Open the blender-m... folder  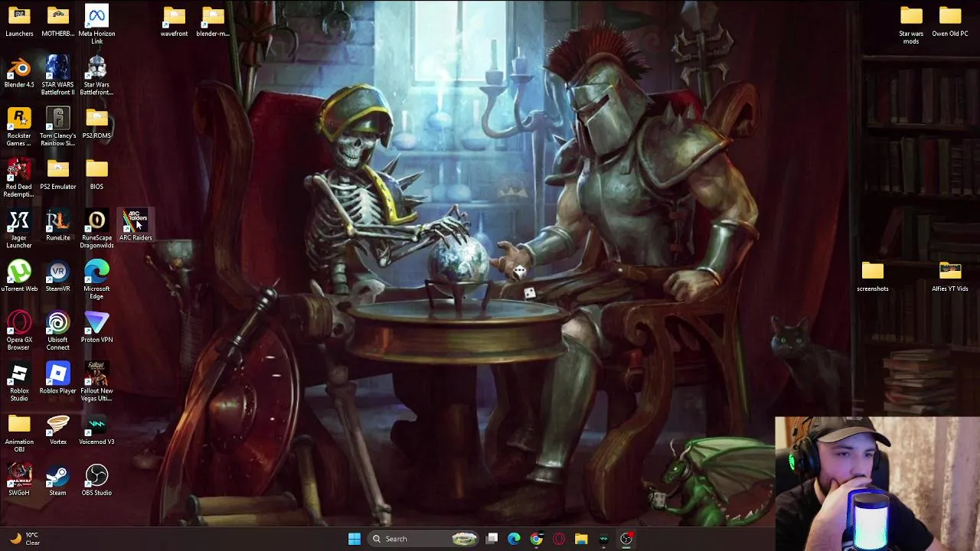click(x=213, y=21)
